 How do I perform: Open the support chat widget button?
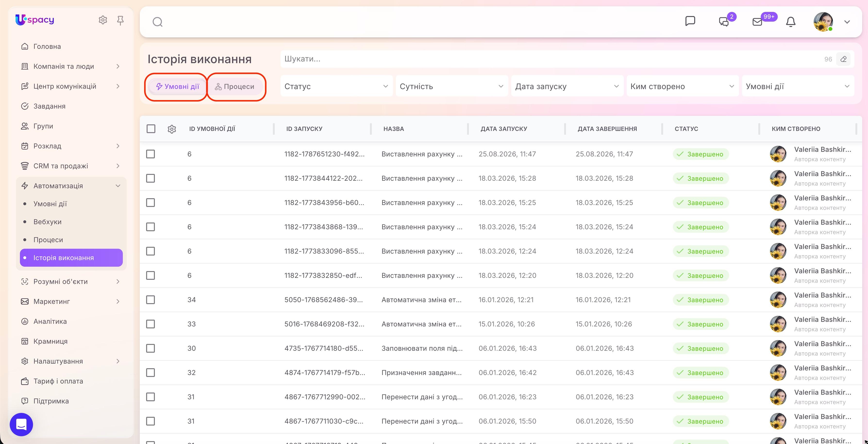pyautogui.click(x=21, y=424)
